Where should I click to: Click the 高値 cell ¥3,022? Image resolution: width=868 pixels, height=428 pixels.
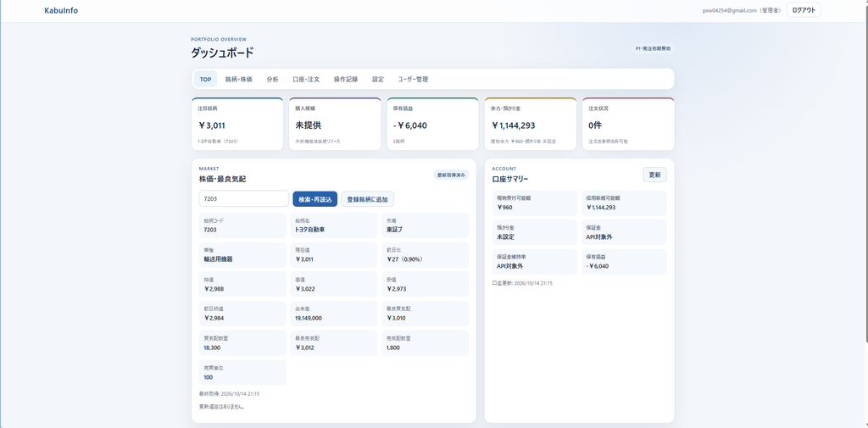click(334, 284)
